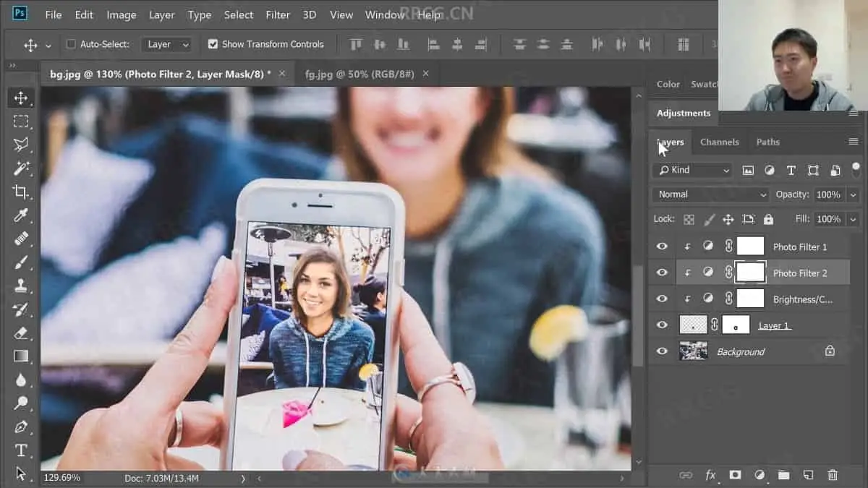Screen dimensions: 868x488
Task: Choose the Eyedropper tool
Action: [x=21, y=215]
